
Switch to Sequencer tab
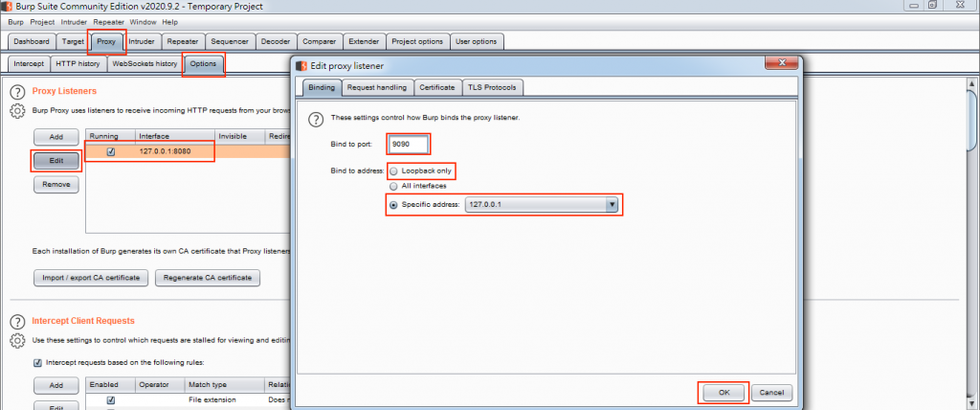230,42
